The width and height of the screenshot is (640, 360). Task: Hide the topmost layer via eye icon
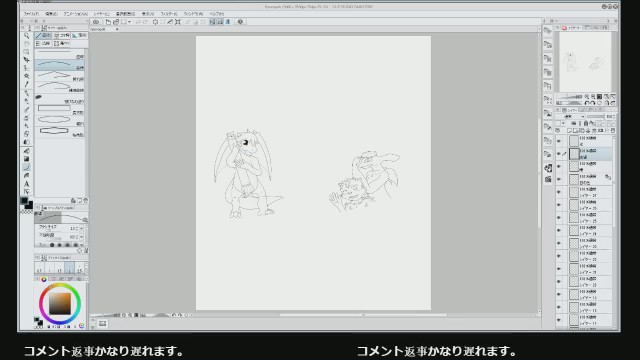(x=559, y=141)
